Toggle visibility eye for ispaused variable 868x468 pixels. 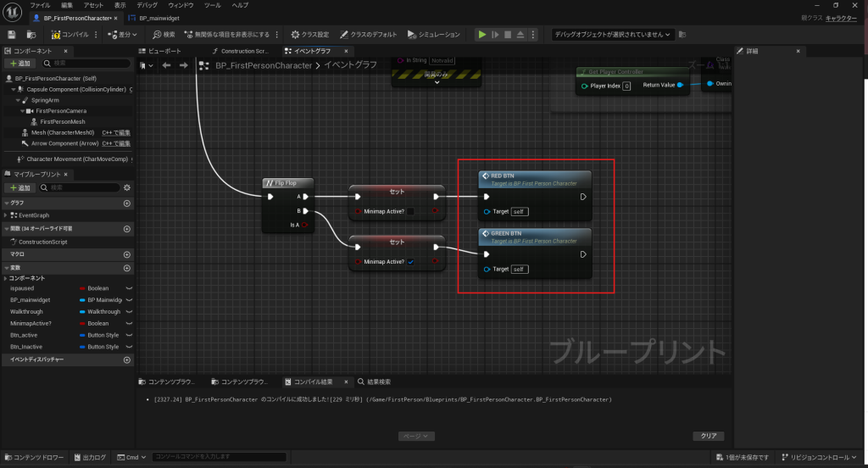click(129, 288)
